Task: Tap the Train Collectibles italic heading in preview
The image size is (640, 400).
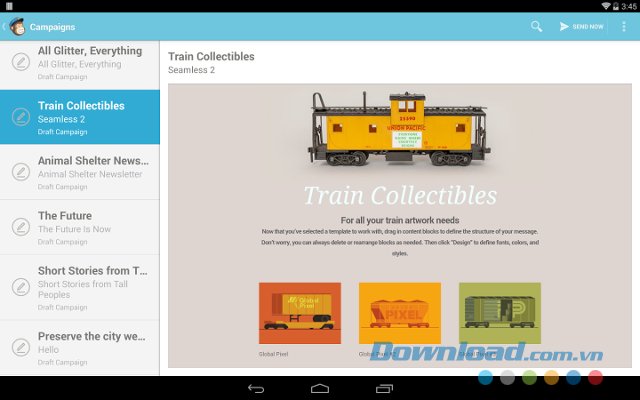Action: [400, 196]
